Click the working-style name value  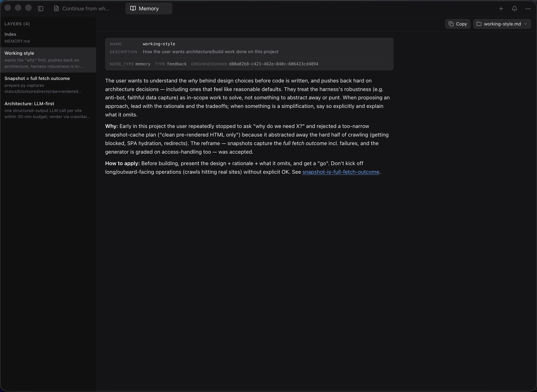pyautogui.click(x=159, y=44)
